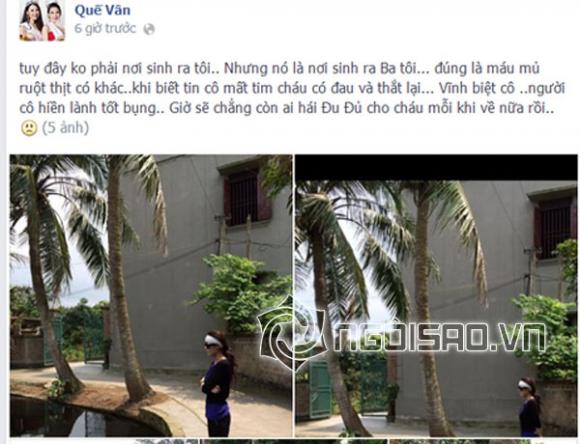The width and height of the screenshot is (580, 444).
Task: Click the small woman figure in the right photo
Action: pos(529,407)
